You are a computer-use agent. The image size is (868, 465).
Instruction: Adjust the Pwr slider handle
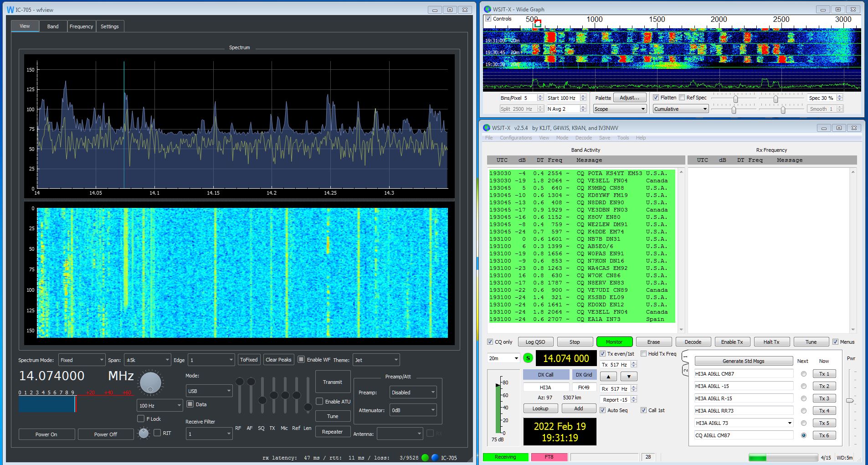click(849, 401)
